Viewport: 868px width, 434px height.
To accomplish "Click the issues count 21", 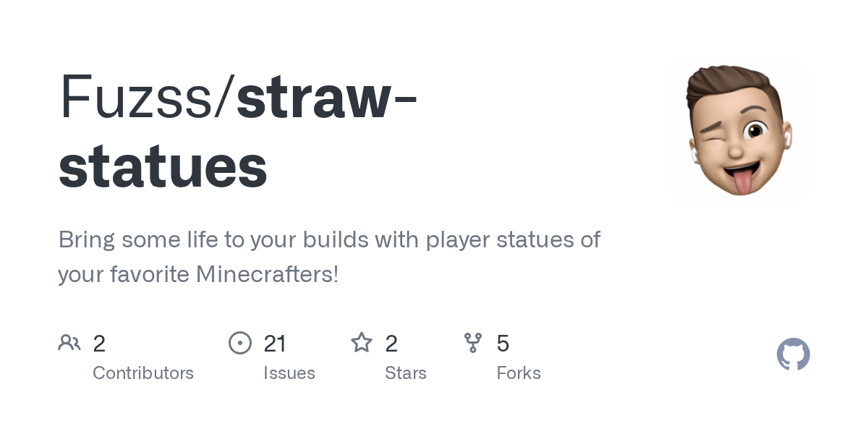I will [275, 344].
